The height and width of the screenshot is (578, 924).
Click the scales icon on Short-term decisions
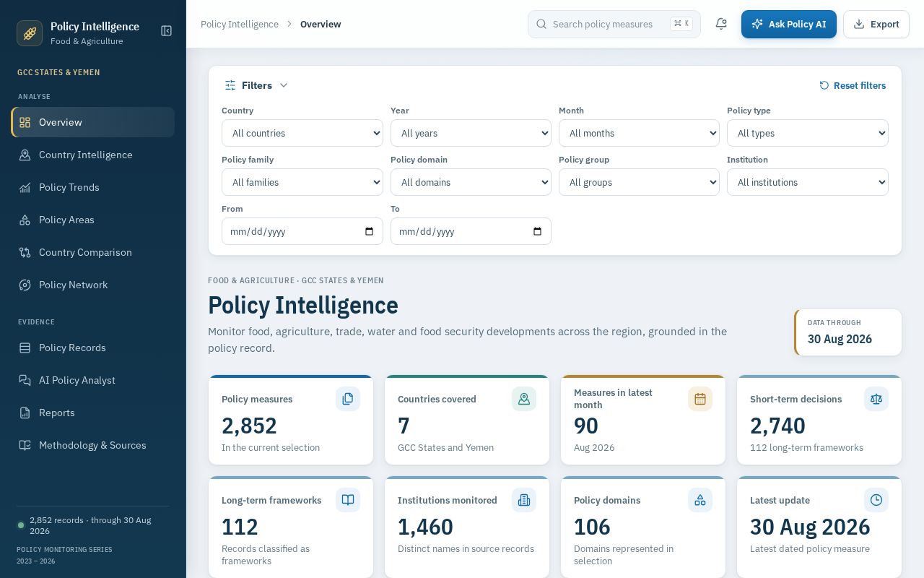[x=876, y=399]
